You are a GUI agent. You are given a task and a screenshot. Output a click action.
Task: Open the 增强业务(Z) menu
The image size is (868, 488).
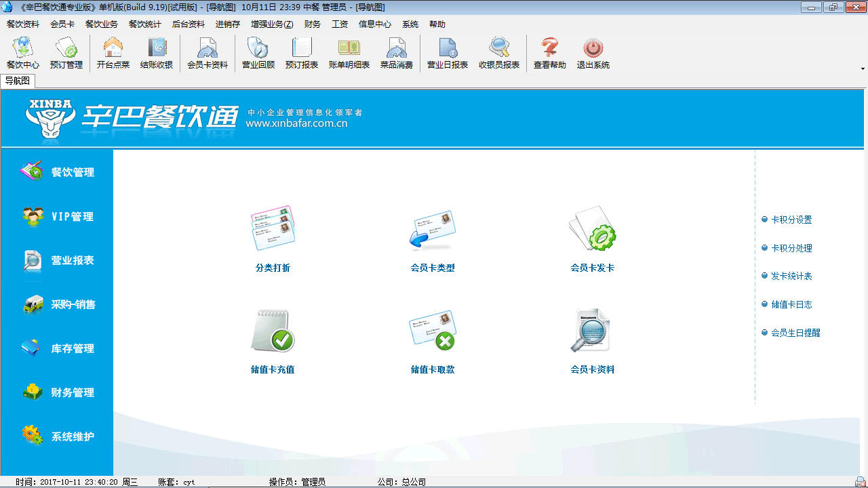[x=272, y=24]
